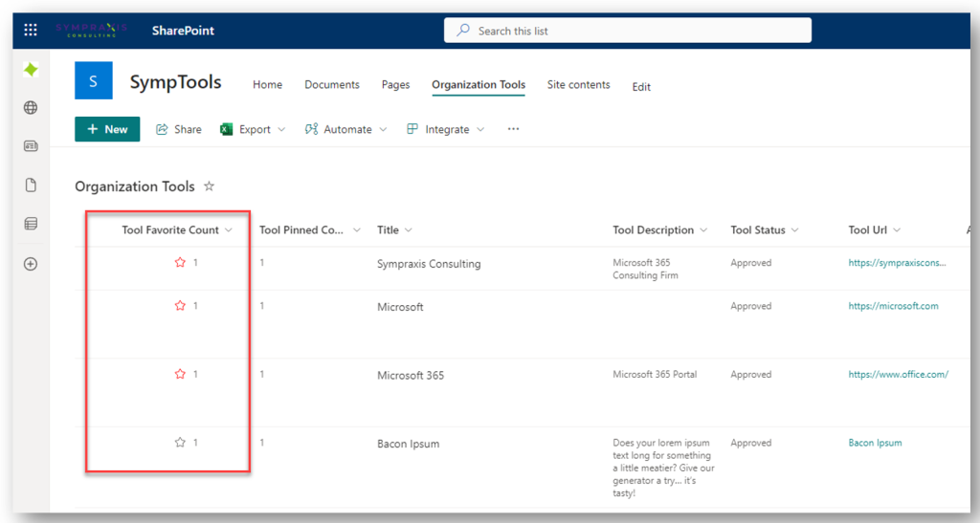Click Approved status for Sympraxis Consulting
980x523 pixels.
(750, 263)
